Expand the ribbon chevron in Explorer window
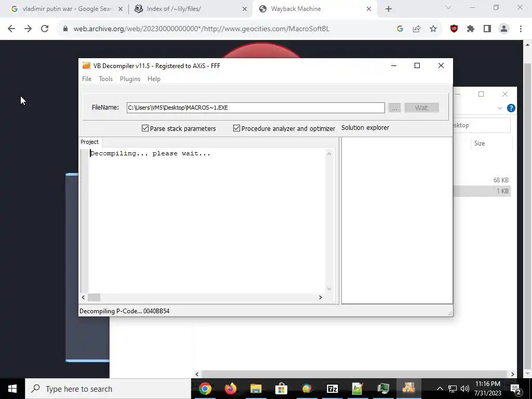This screenshot has width=532, height=399. coord(500,108)
